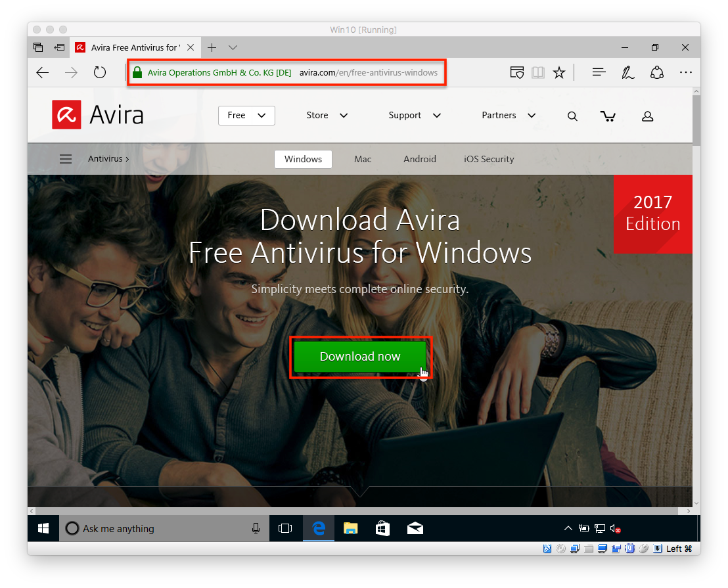
Task: Select the Mac platform tab
Action: point(363,158)
